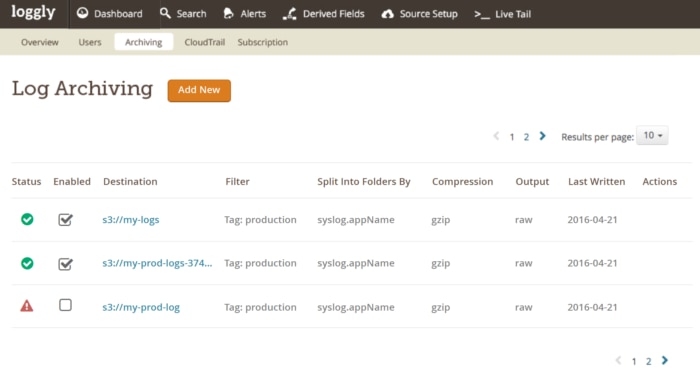This screenshot has height=381, width=700.
Task: Click the loggly logo
Action: pyautogui.click(x=33, y=13)
